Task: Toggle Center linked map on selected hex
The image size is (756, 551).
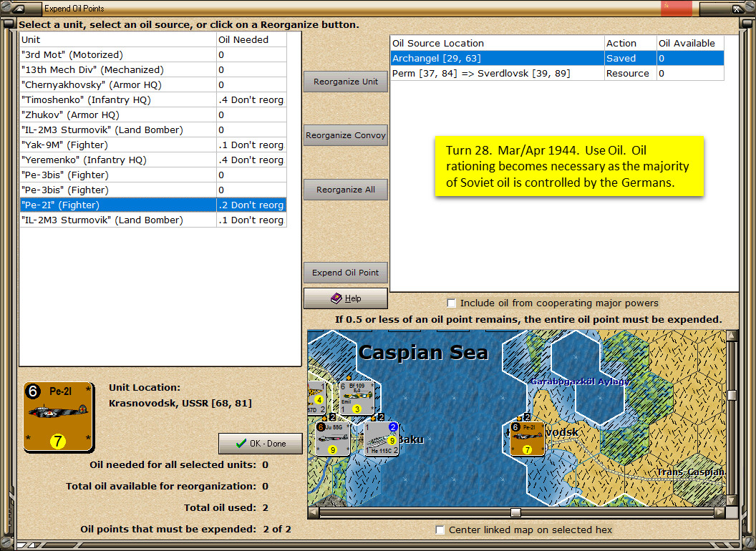Action: tap(440, 530)
